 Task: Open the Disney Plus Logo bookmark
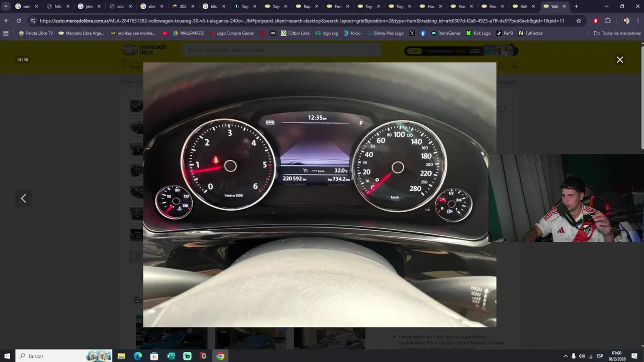point(385,33)
